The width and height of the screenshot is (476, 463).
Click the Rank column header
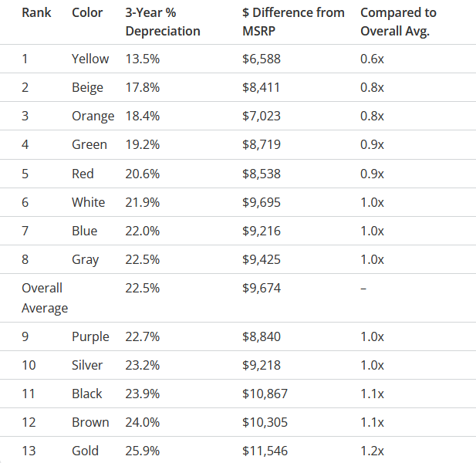point(36,13)
